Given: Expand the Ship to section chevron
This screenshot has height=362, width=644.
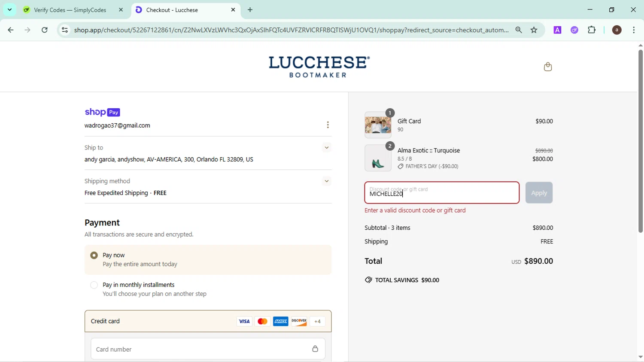Looking at the screenshot, I should (327, 148).
